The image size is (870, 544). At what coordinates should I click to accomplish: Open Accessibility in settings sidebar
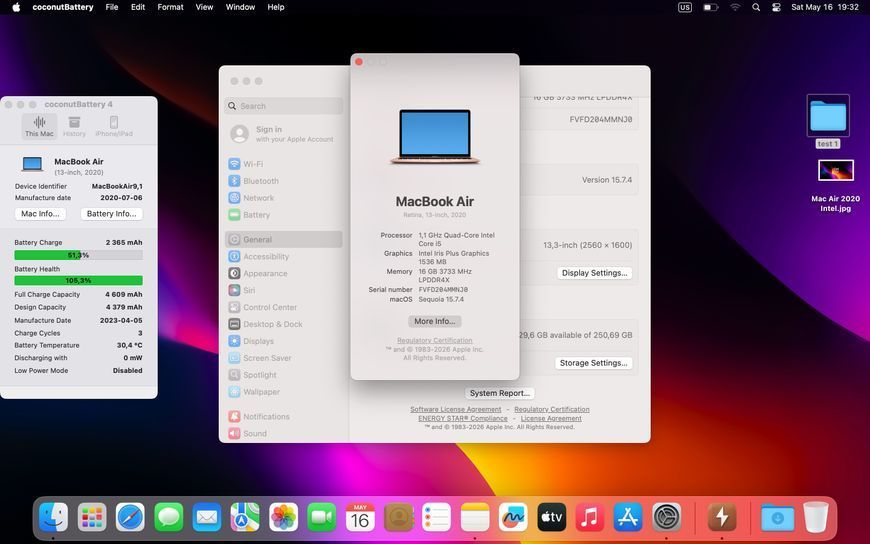(x=284, y=256)
